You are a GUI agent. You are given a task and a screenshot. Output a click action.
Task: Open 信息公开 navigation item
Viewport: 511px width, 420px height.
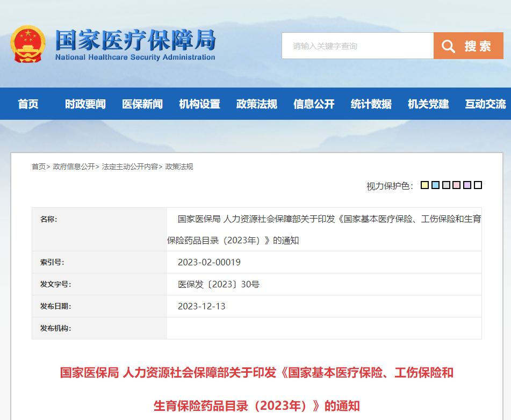(x=314, y=104)
